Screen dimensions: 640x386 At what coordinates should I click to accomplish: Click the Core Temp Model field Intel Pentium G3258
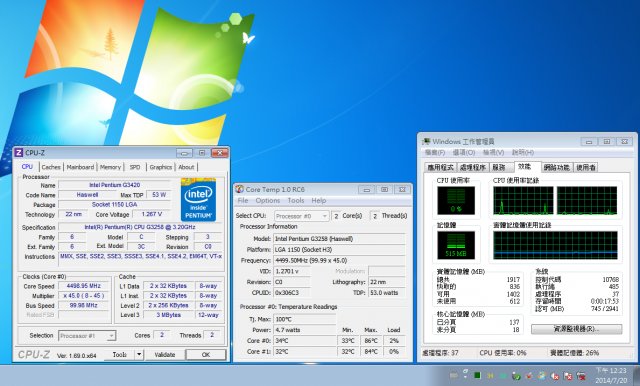point(339,239)
